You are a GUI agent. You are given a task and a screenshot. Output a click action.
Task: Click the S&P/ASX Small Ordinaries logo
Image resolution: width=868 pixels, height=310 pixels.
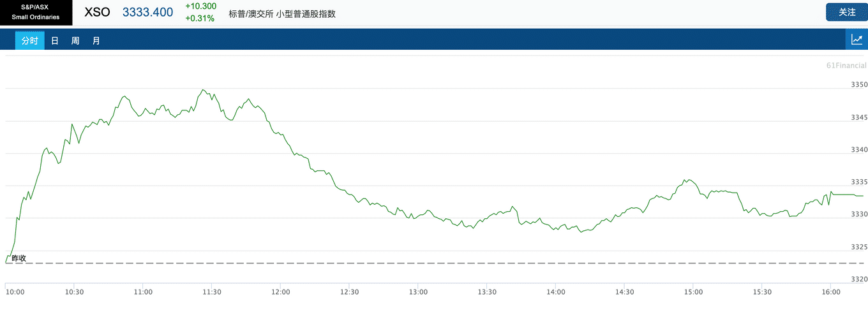36,12
